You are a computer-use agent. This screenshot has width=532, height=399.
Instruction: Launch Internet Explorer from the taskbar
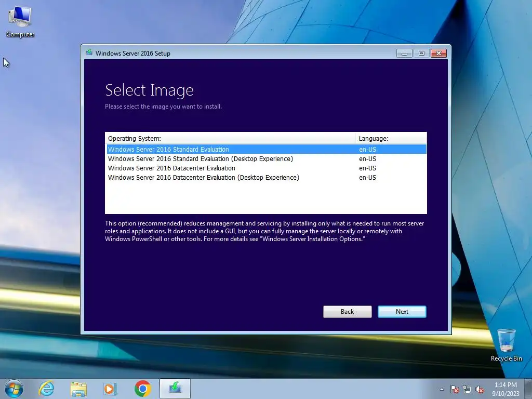coord(46,389)
